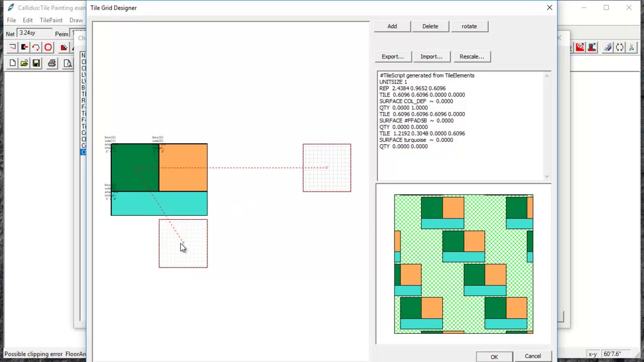Click the 'SURFACE #FFAD5B ~ 0.0000' line
This screenshot has height=362, width=644.
pos(416,121)
